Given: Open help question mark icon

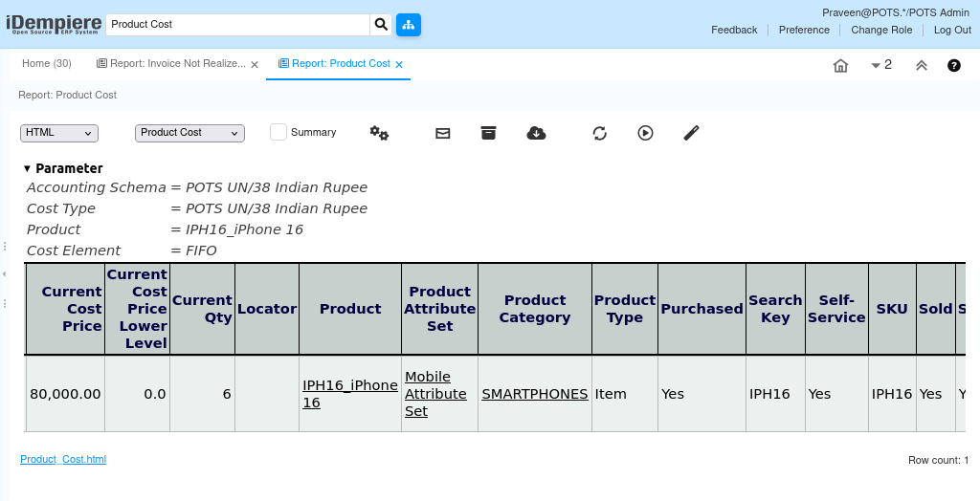Looking at the screenshot, I should [x=954, y=66].
